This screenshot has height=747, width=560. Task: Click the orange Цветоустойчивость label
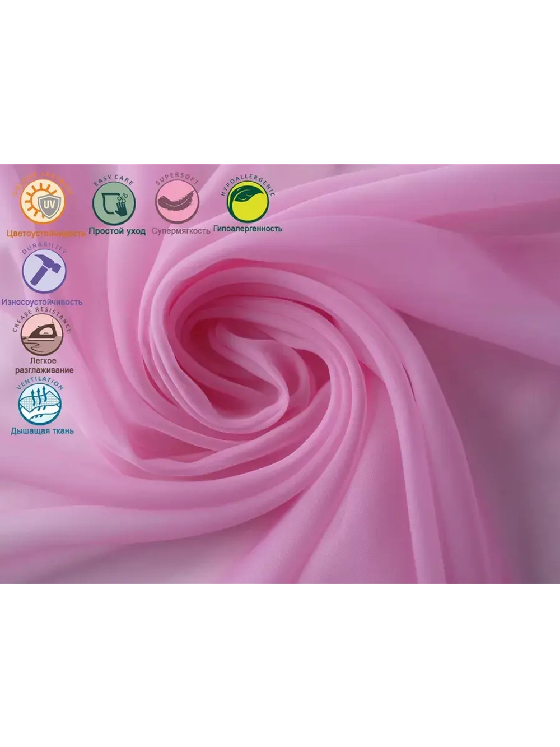click(x=46, y=233)
